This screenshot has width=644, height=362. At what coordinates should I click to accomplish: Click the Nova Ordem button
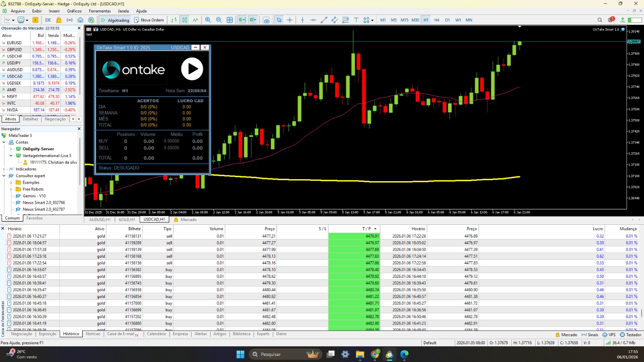click(x=149, y=20)
